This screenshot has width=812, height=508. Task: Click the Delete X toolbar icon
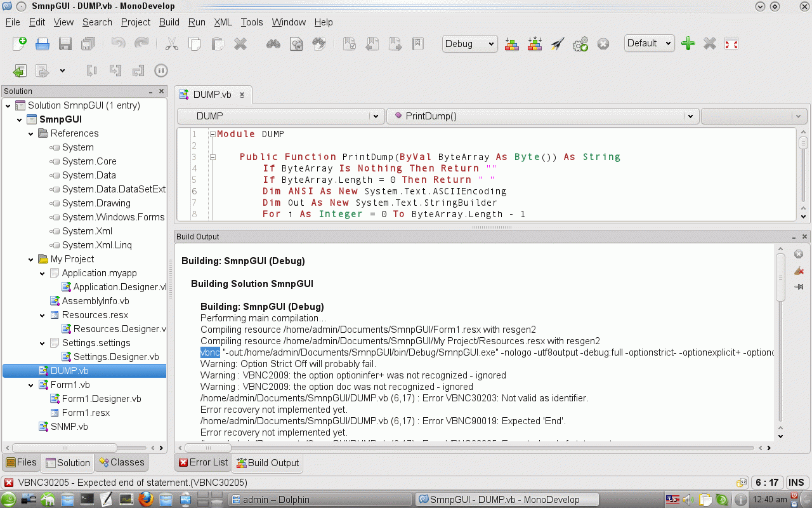pyautogui.click(x=240, y=43)
